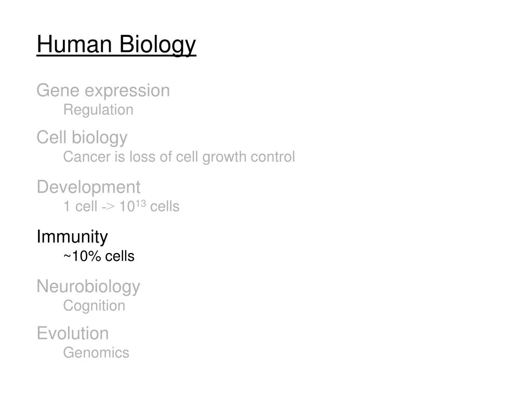Select the Neurobiology heading

88,287
